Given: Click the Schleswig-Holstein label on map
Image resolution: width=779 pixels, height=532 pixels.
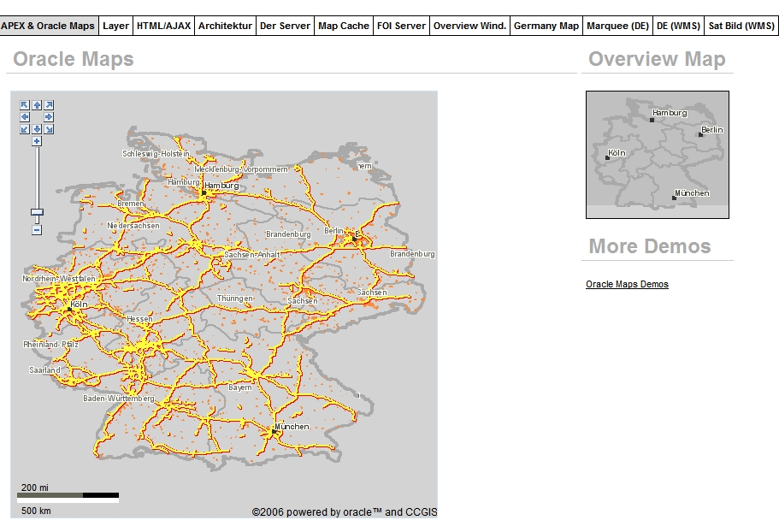Looking at the screenshot, I should 156,154.
